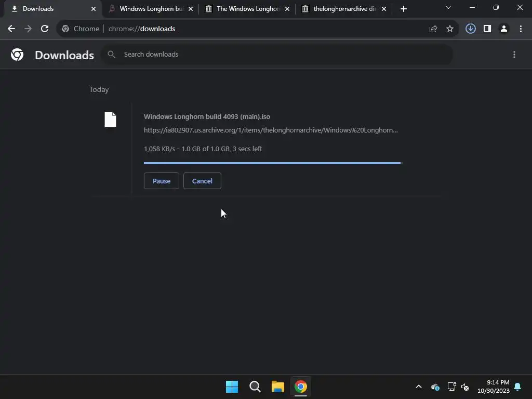
Task: Switch to the thelonghornarchive directory tab
Action: point(344,9)
